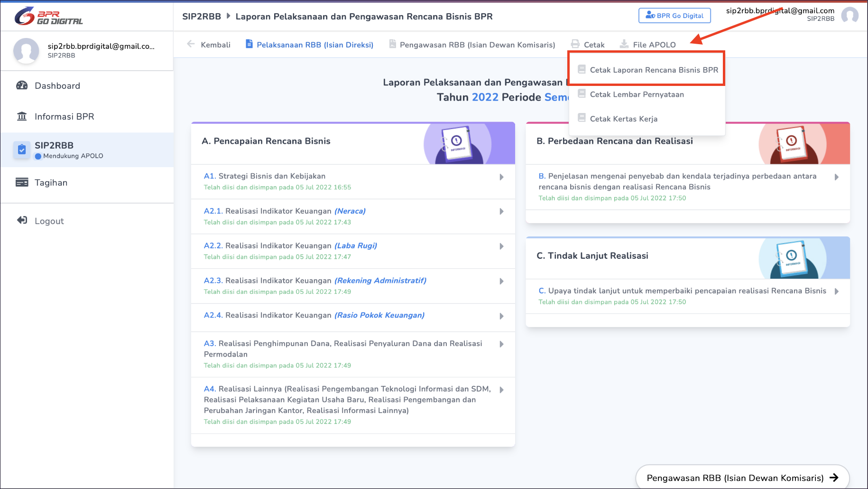Click the Kembali back arrow icon

tap(191, 44)
